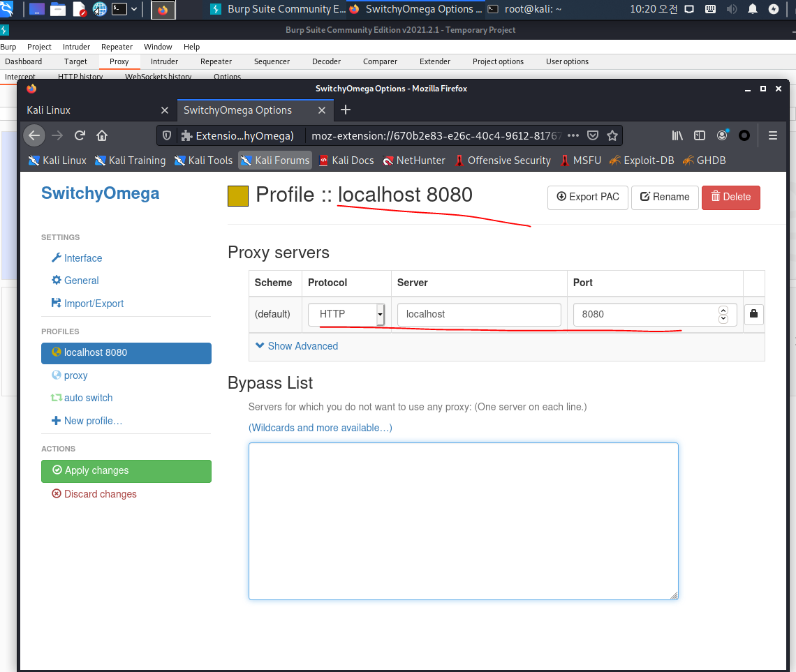Switch to Burp Suite Repeater tab
Image resolution: width=796 pixels, height=672 pixels.
(x=216, y=61)
